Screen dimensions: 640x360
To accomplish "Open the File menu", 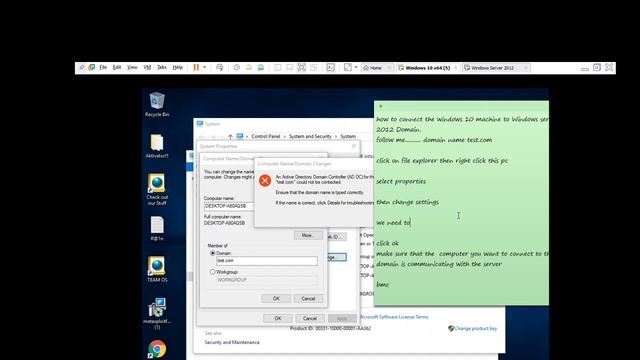I will 103,67.
